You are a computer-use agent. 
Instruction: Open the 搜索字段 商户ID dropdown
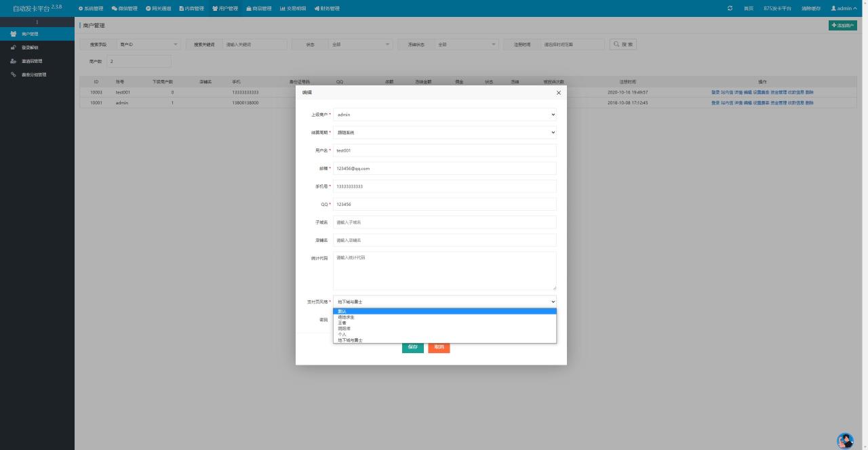point(149,44)
